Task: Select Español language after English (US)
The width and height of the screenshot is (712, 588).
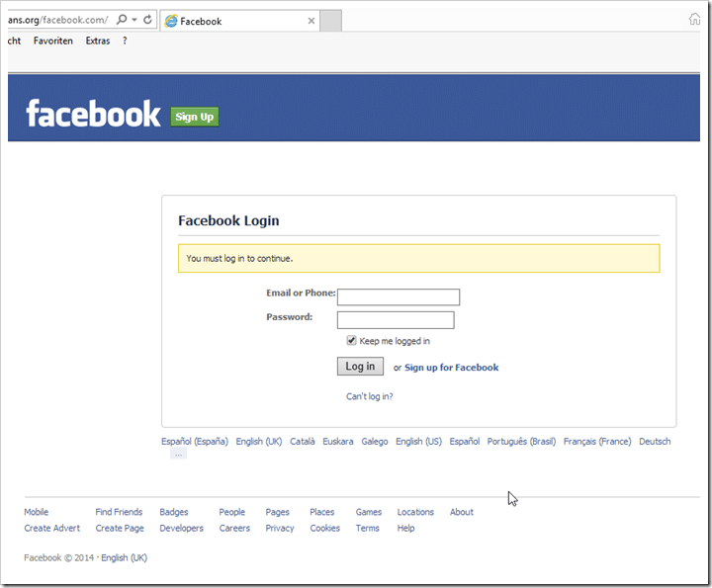Action: pos(465,442)
